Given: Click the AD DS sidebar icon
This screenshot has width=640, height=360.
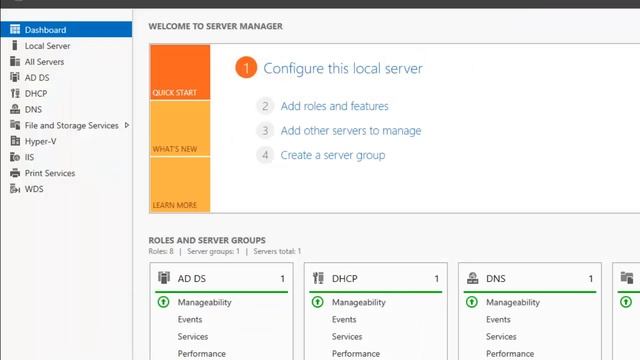Looking at the screenshot, I should [x=15, y=77].
